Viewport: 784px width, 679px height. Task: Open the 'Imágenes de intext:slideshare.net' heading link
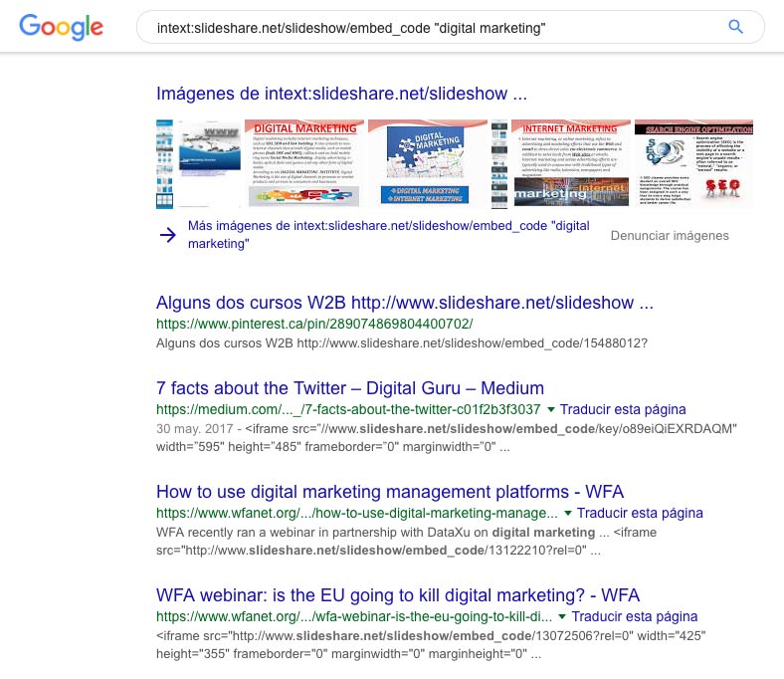point(341,95)
